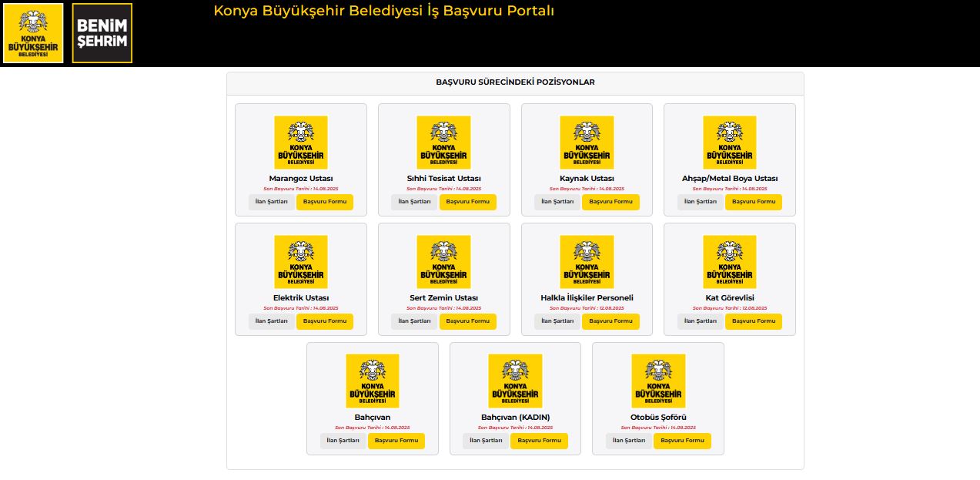Open Başvuru Formu for Halkla İlişkiler Personeli
This screenshot has width=980, height=480.
(x=610, y=321)
